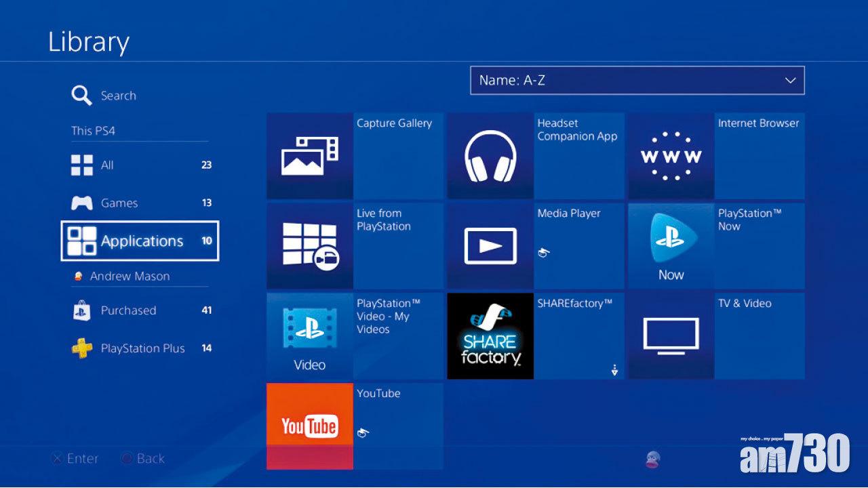The width and height of the screenshot is (868, 488).
Task: Click the notification avatar at bottom
Action: click(652, 458)
